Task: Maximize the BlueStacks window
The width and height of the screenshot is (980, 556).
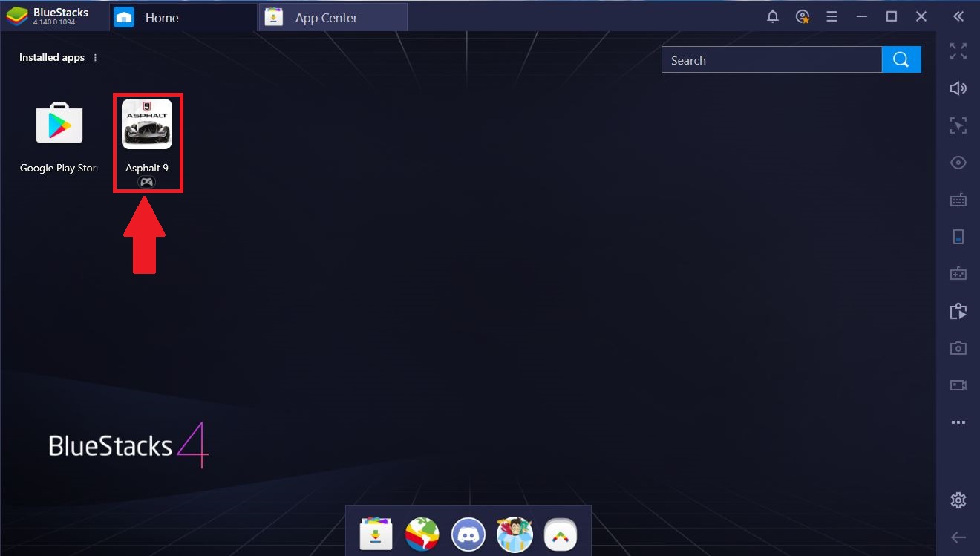Action: point(892,16)
